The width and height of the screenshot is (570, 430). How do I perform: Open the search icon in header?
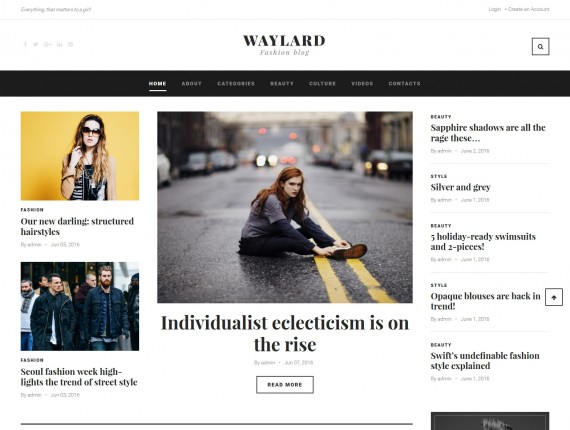click(x=540, y=47)
